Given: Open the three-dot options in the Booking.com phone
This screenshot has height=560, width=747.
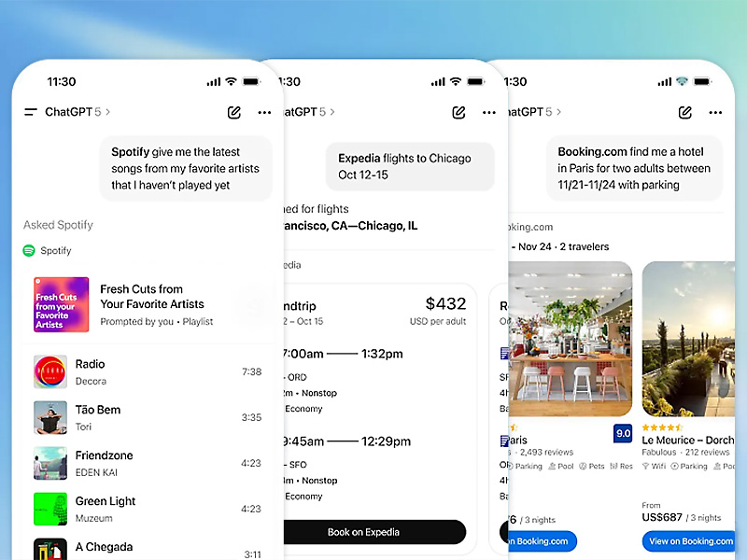Looking at the screenshot, I should [x=715, y=112].
